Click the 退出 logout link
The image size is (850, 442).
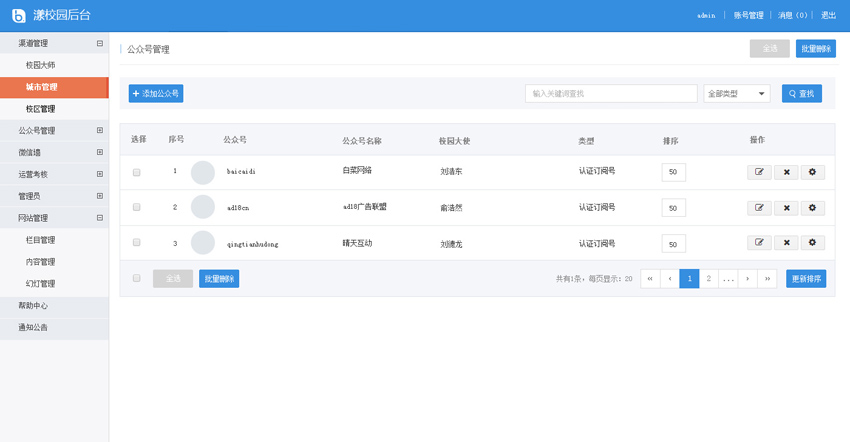point(828,16)
